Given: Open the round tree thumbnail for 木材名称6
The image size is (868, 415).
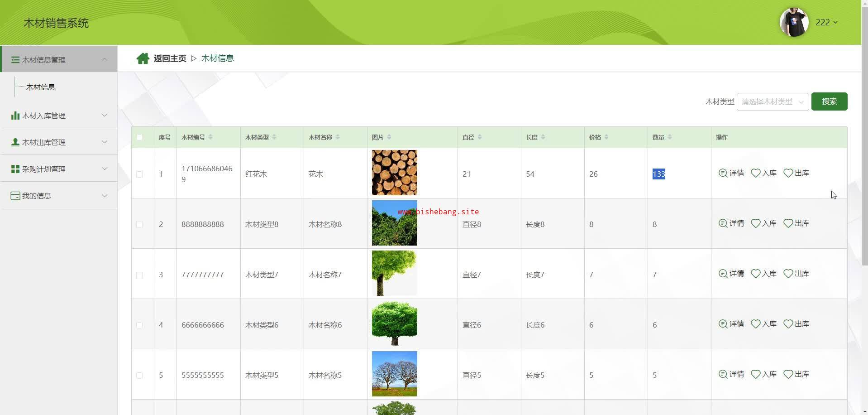Looking at the screenshot, I should pyautogui.click(x=395, y=323).
